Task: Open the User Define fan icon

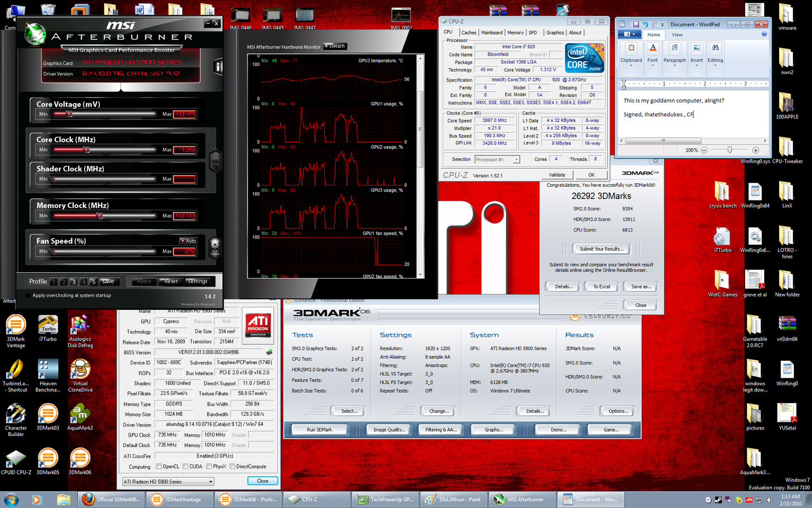Action: click(215, 247)
